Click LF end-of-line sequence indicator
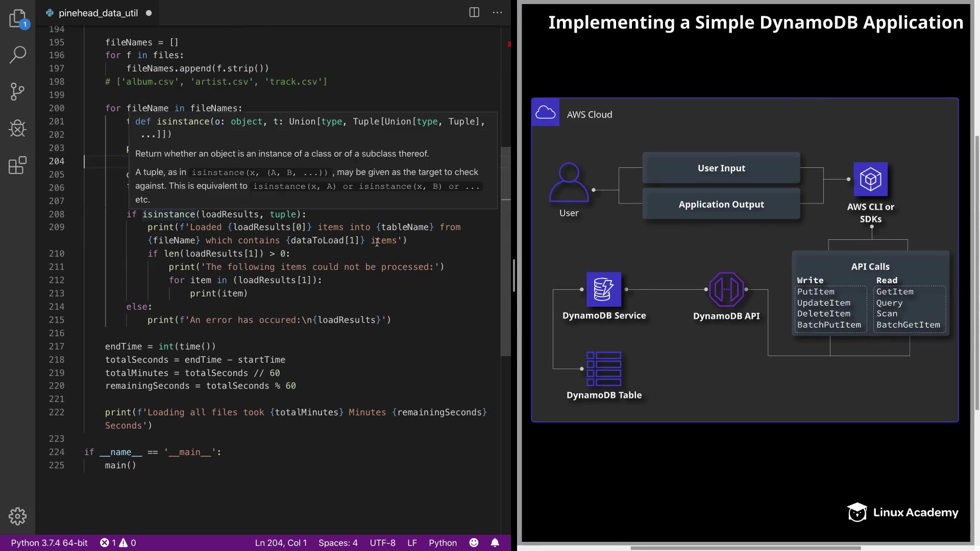Image resolution: width=980 pixels, height=551 pixels. click(412, 543)
